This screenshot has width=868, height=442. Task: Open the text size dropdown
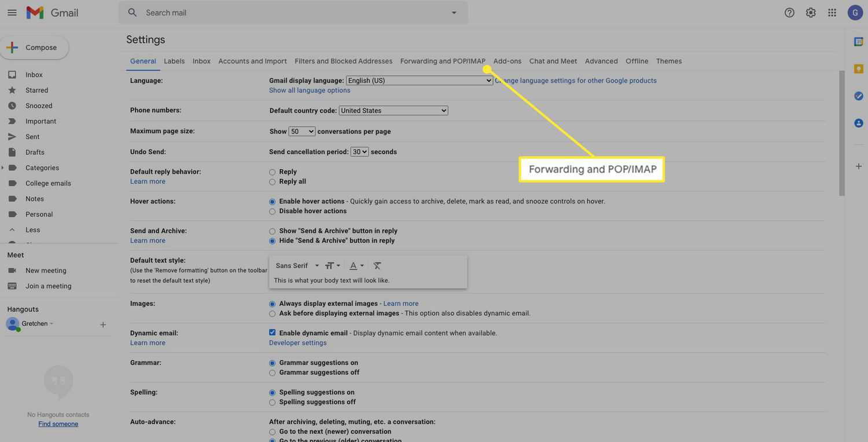(x=332, y=265)
